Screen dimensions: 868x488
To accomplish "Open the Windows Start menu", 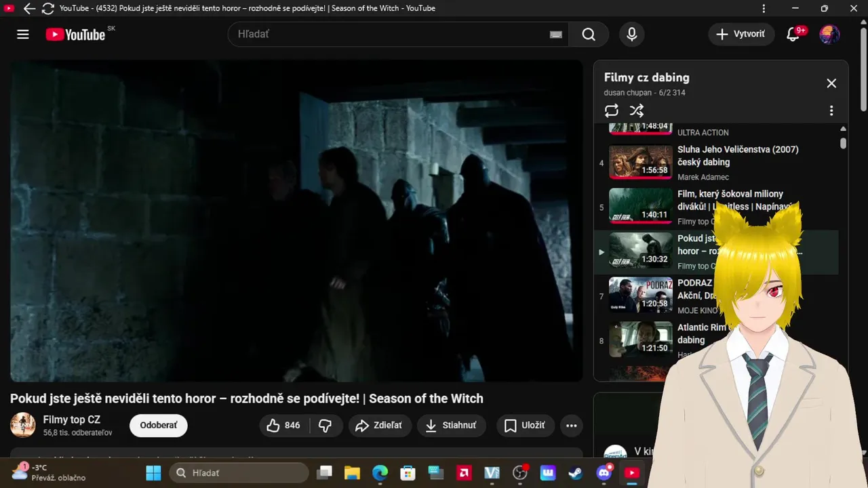I will [x=154, y=473].
